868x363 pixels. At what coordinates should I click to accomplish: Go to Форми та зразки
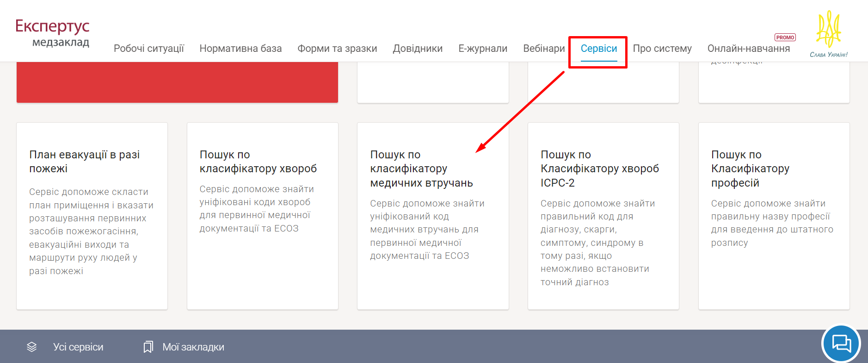coord(337,49)
